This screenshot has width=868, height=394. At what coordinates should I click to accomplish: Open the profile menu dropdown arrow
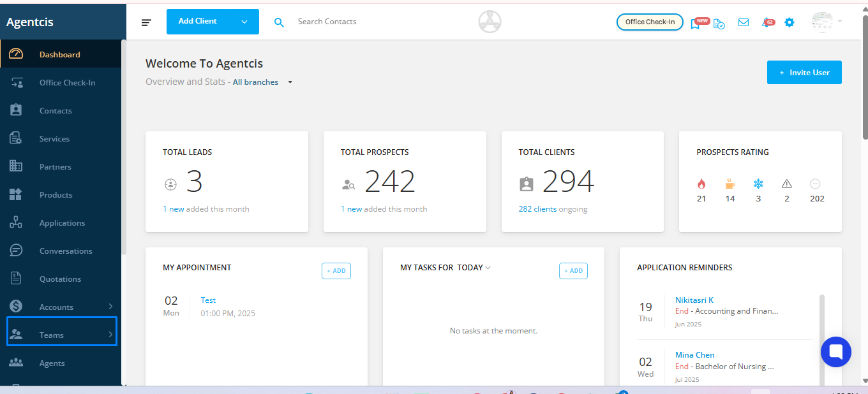tap(840, 22)
